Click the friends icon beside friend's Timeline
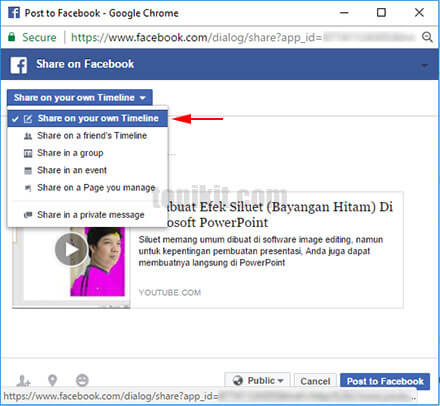Image resolution: width=440 pixels, height=406 pixels. pos(28,136)
